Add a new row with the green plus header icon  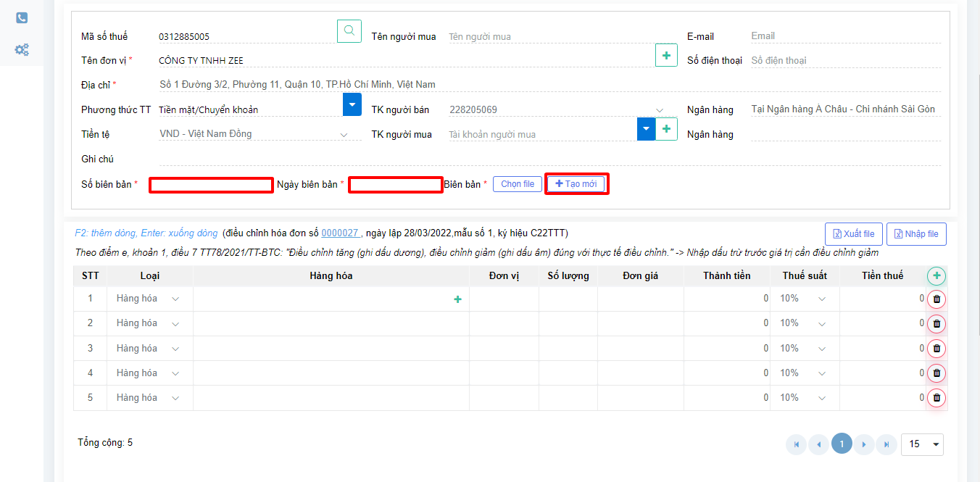pos(936,275)
